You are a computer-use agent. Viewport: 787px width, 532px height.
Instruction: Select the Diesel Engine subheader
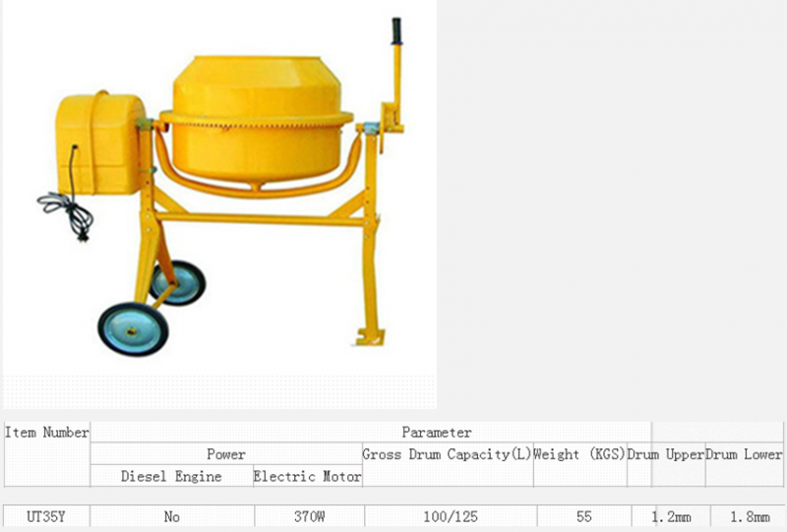coord(171,476)
